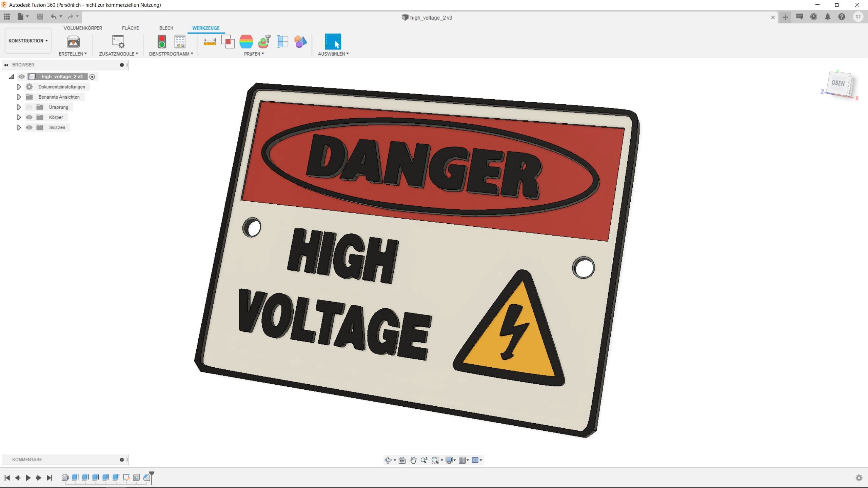Hide the Skizzen folder via eye icon
Viewport: 868px width, 488px height.
point(29,127)
